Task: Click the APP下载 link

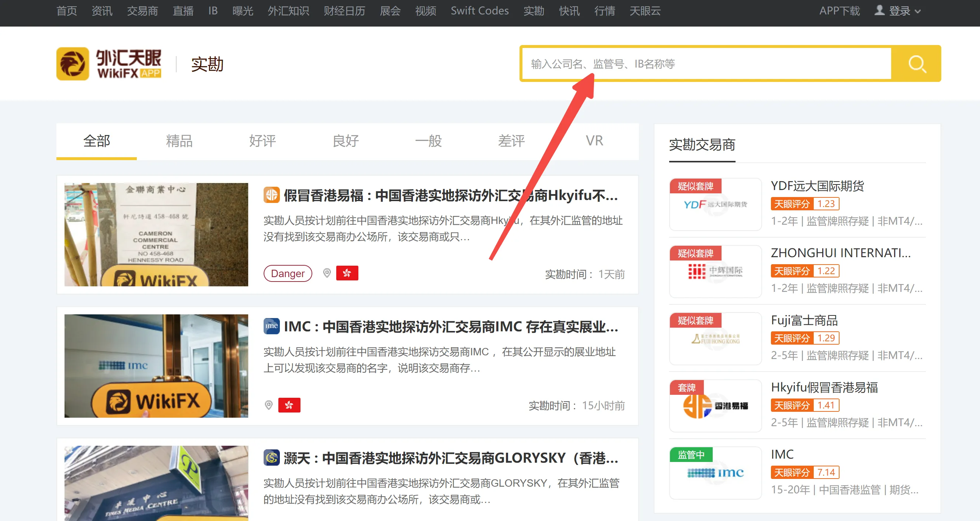Action: pos(839,11)
